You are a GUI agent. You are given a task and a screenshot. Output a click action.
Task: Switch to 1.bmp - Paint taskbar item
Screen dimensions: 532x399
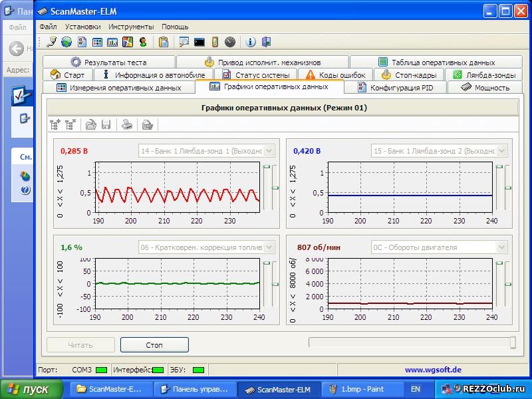[362, 389]
